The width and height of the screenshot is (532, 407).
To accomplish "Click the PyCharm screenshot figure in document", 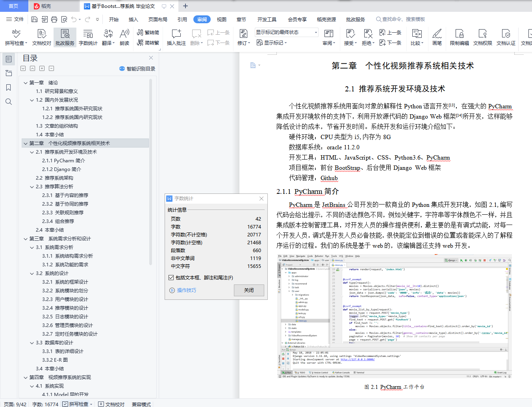I will coord(394,316).
